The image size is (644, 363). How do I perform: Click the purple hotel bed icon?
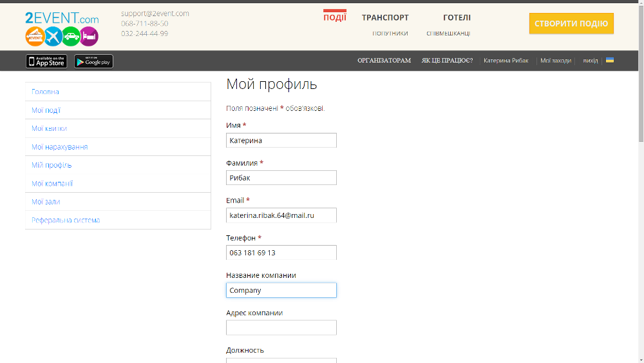89,37
